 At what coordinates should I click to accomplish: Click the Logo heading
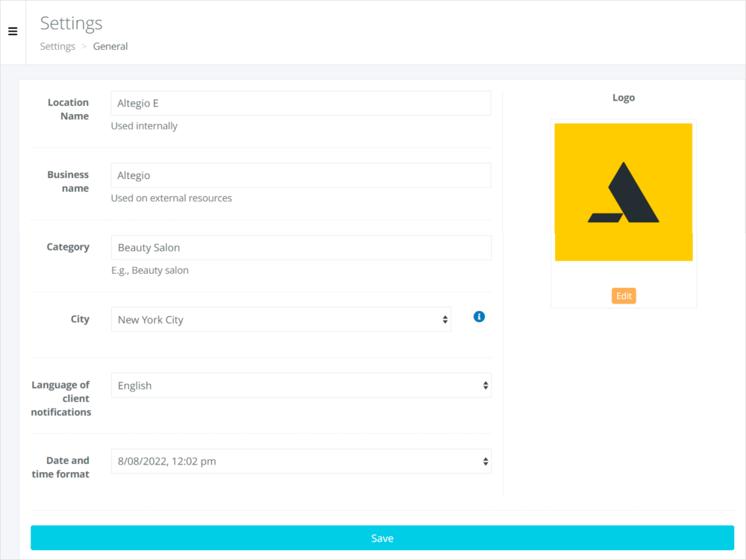[x=624, y=98]
